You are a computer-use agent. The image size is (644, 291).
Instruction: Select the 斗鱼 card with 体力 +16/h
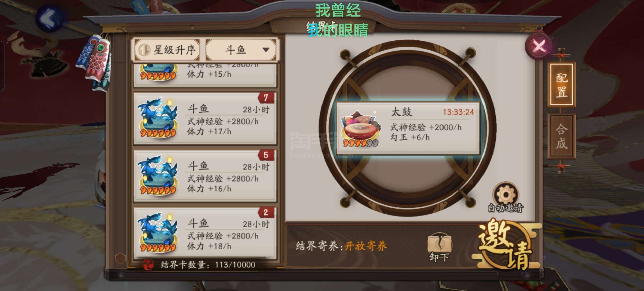pos(205,176)
